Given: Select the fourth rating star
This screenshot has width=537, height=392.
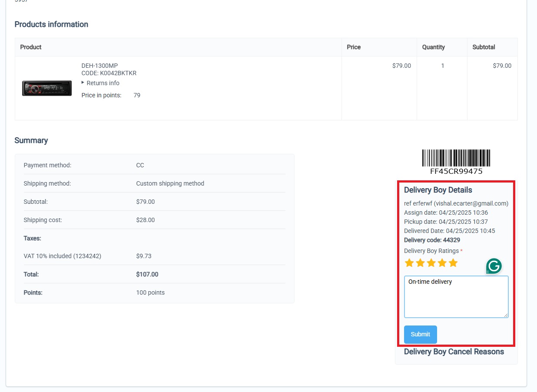Looking at the screenshot, I should pyautogui.click(x=442, y=263).
